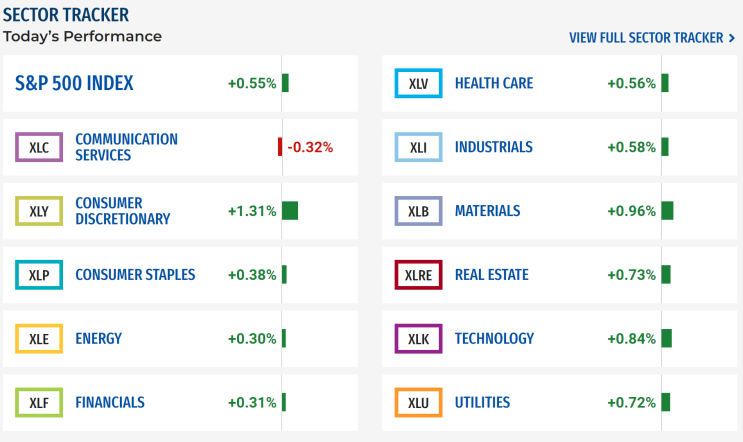This screenshot has height=442, width=743.
Task: Select the XLV ticker badge
Action: point(418,83)
